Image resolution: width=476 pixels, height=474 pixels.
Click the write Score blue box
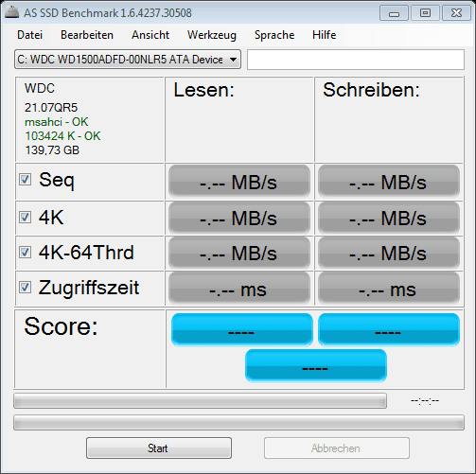point(389,329)
